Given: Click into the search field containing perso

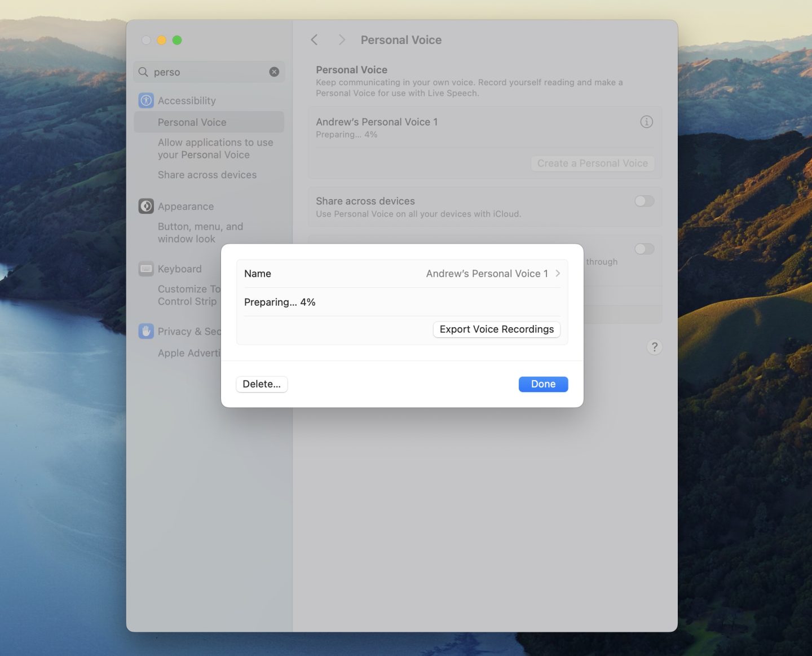Looking at the screenshot, I should [x=209, y=72].
